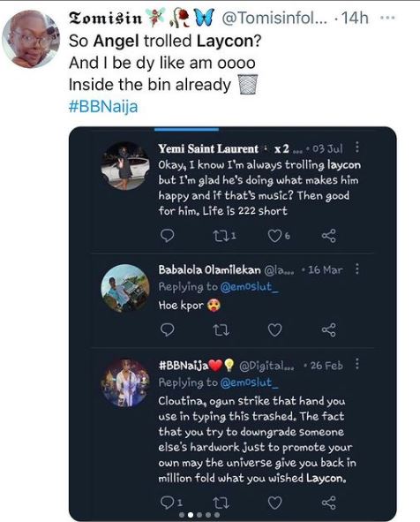Viewport: 420px width, 522px height.
Task: Open options menu for Babalola's reply
Action: tap(357, 269)
